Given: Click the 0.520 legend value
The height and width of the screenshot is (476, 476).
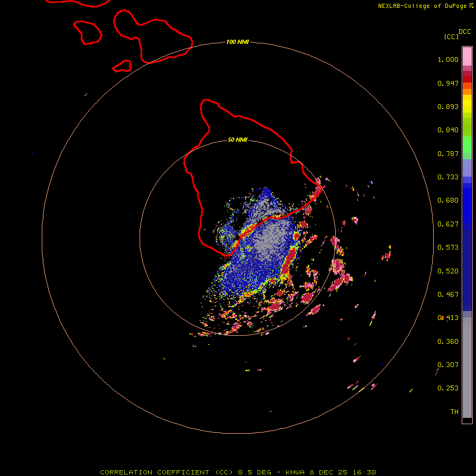Looking at the screenshot, I should (448, 271).
